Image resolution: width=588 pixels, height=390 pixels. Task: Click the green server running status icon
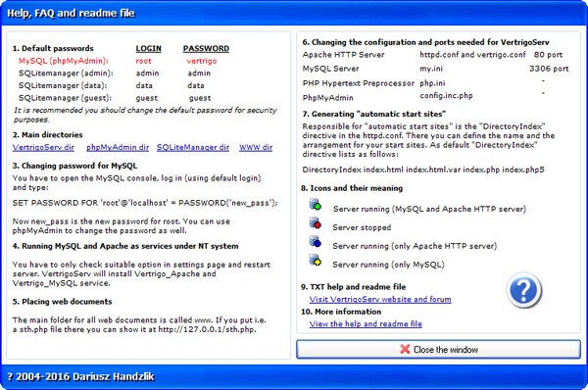click(x=315, y=205)
